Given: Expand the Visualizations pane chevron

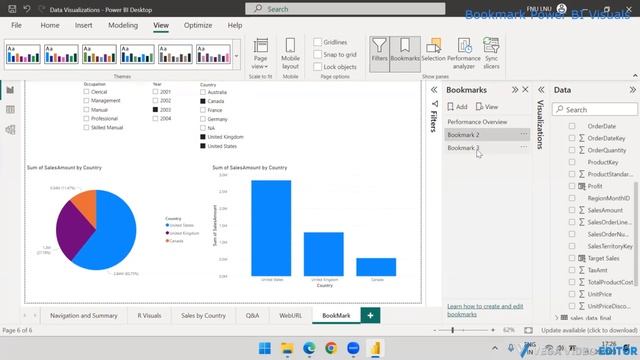Looking at the screenshot, I should [541, 89].
